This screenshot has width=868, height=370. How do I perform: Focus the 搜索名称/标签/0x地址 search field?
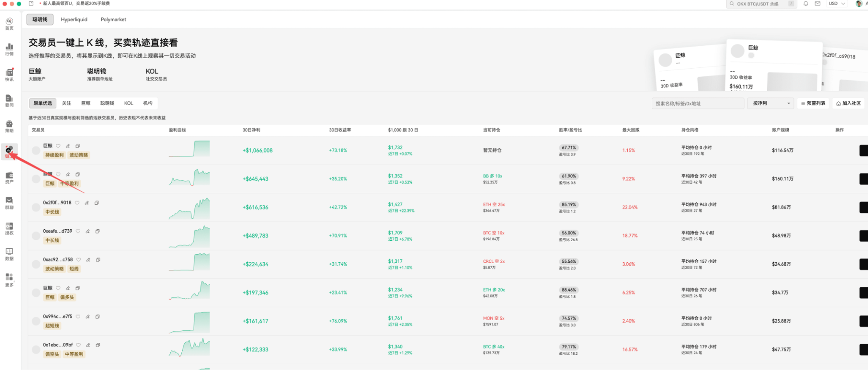[698, 103]
